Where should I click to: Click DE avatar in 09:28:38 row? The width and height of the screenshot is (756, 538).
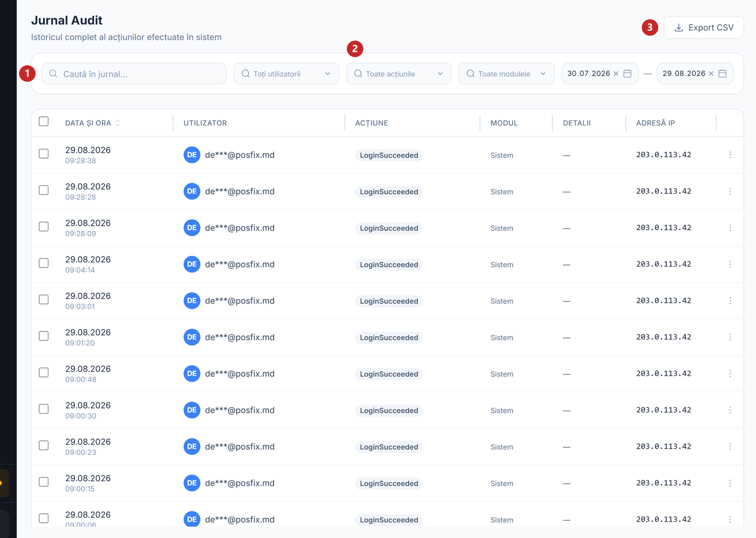click(x=192, y=155)
